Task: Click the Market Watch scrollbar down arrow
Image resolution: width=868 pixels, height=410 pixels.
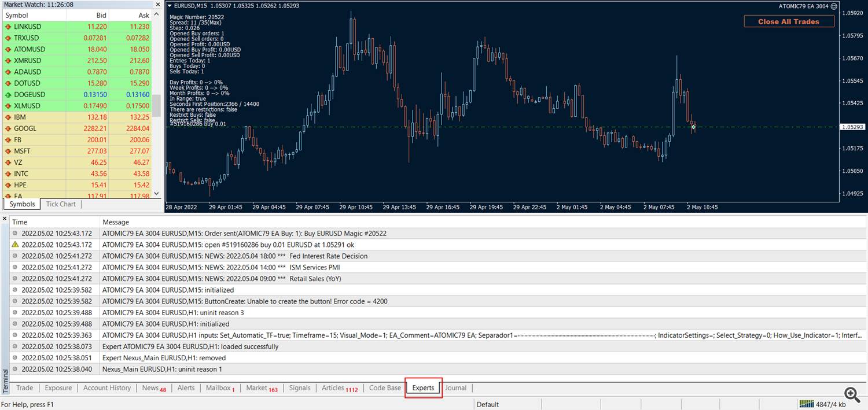Action: (156, 193)
